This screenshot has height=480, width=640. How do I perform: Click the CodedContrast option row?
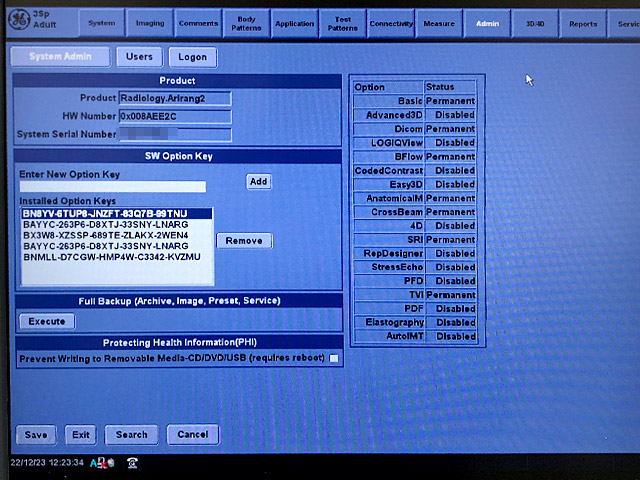coord(415,170)
